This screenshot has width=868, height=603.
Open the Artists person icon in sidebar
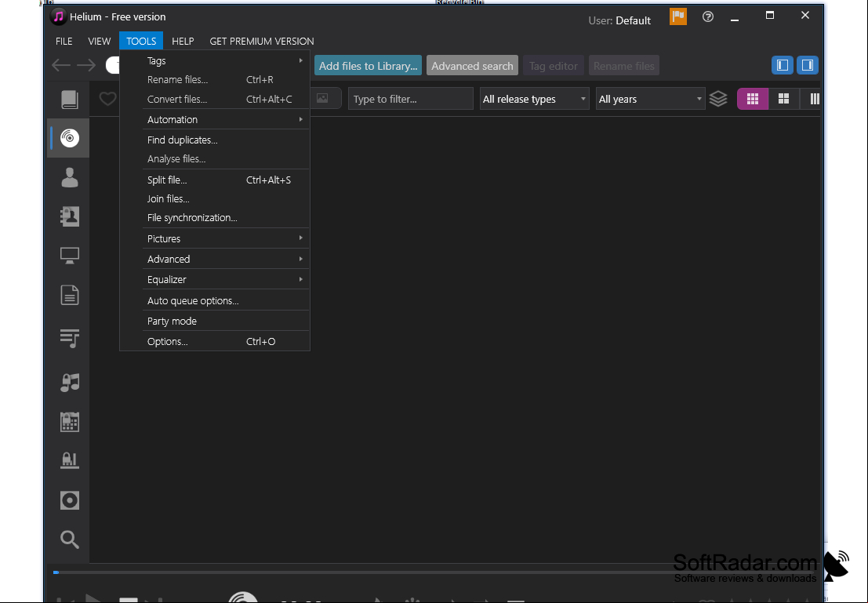point(69,178)
